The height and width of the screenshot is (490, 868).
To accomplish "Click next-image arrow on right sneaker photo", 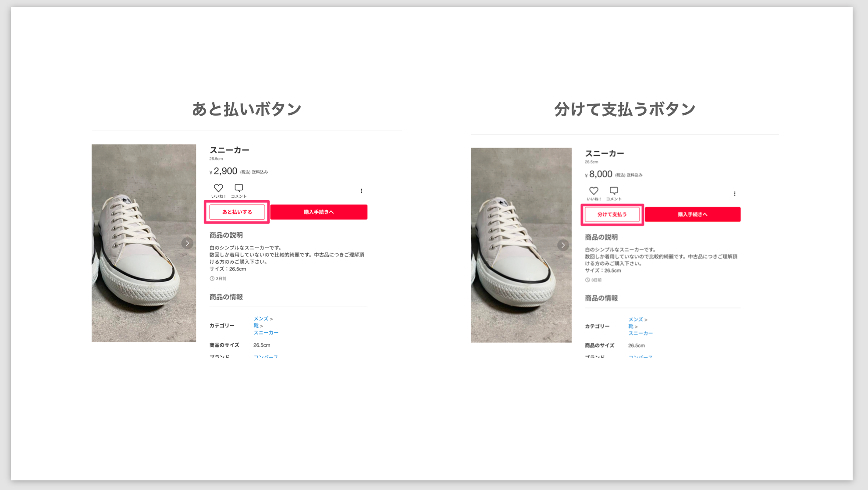I will pos(563,245).
